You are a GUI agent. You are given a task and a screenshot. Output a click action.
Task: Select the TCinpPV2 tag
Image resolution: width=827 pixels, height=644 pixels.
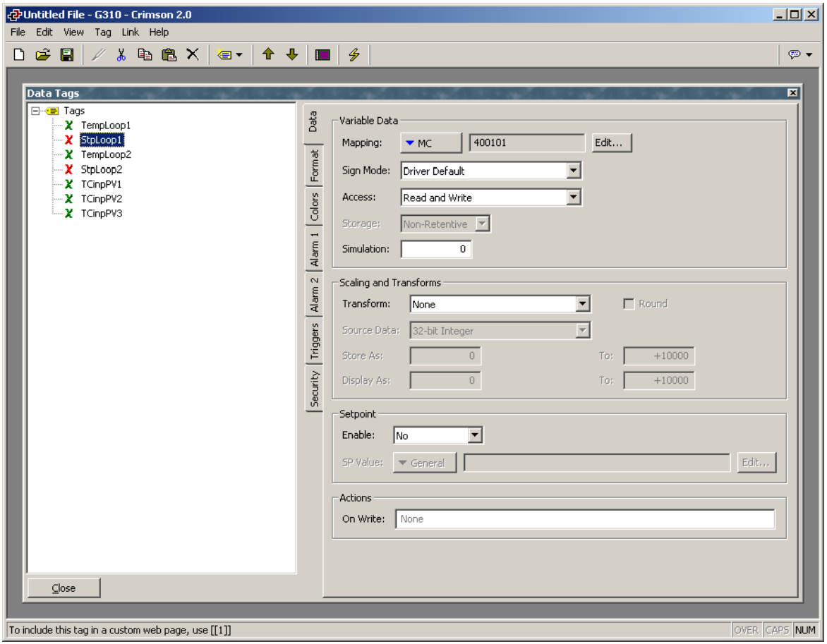coord(102,199)
